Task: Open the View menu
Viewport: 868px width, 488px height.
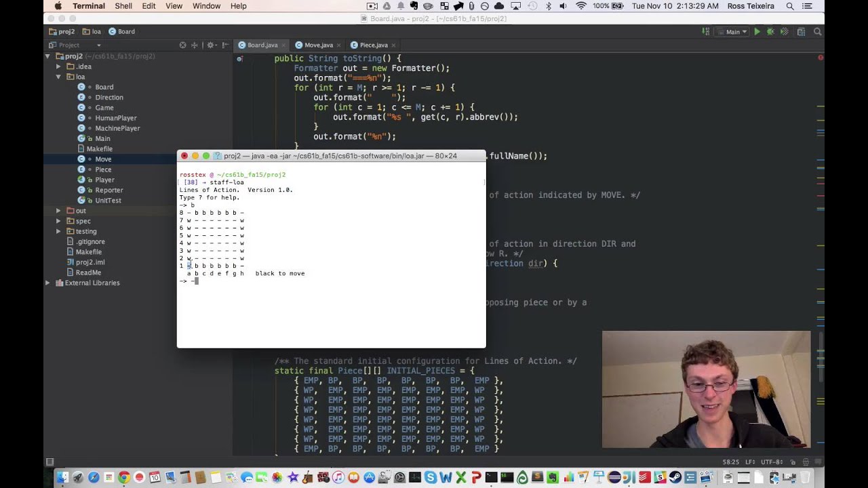Action: pyautogui.click(x=174, y=6)
